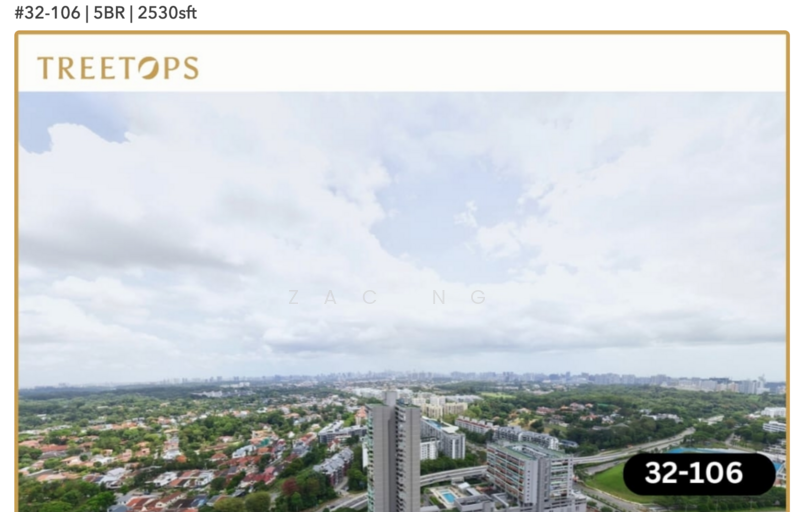Select the #32-106 text in the heading
The image size is (800, 512).
47,13
